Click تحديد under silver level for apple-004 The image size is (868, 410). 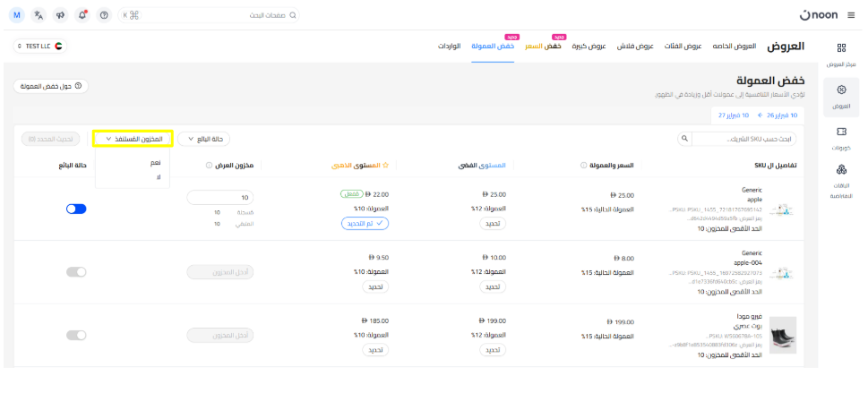[x=491, y=287]
